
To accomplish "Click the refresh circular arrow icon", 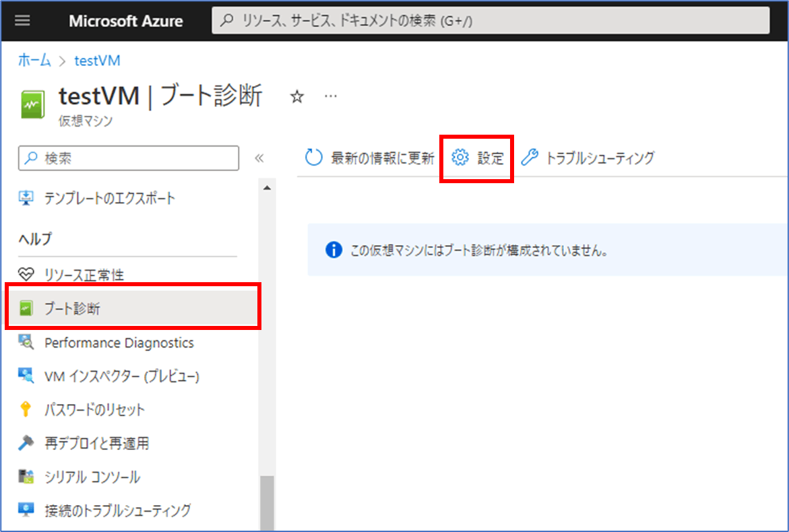I will (x=313, y=158).
